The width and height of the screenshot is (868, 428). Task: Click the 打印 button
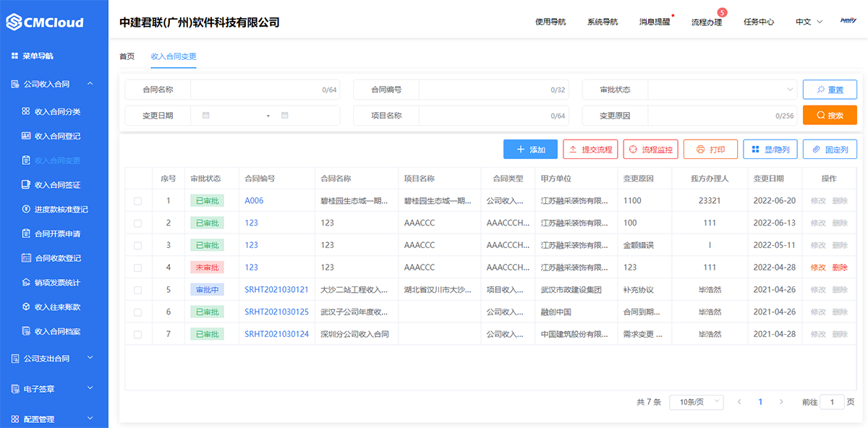710,150
